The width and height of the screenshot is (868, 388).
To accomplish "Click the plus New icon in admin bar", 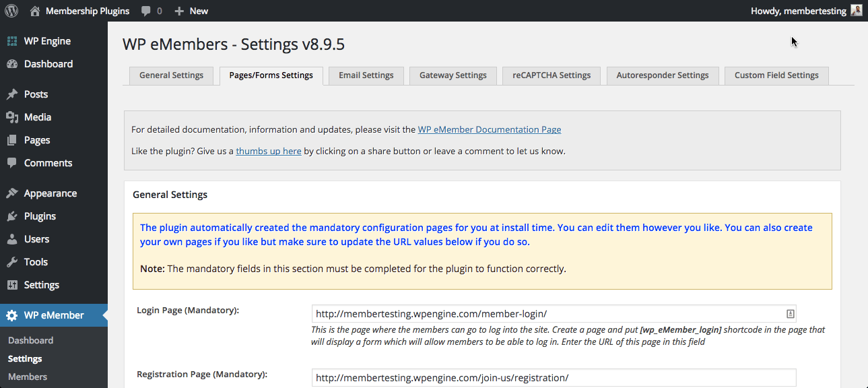I will [x=179, y=11].
